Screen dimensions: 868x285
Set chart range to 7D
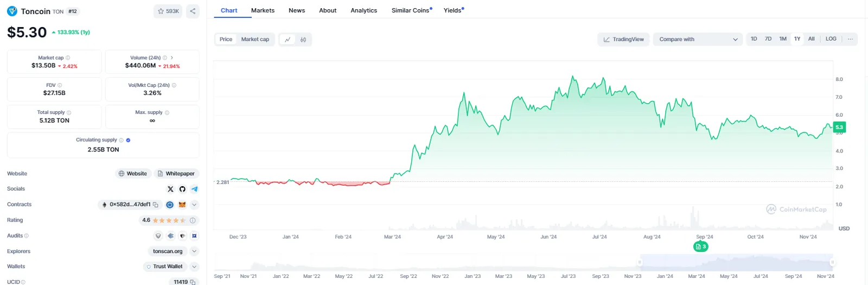click(768, 39)
